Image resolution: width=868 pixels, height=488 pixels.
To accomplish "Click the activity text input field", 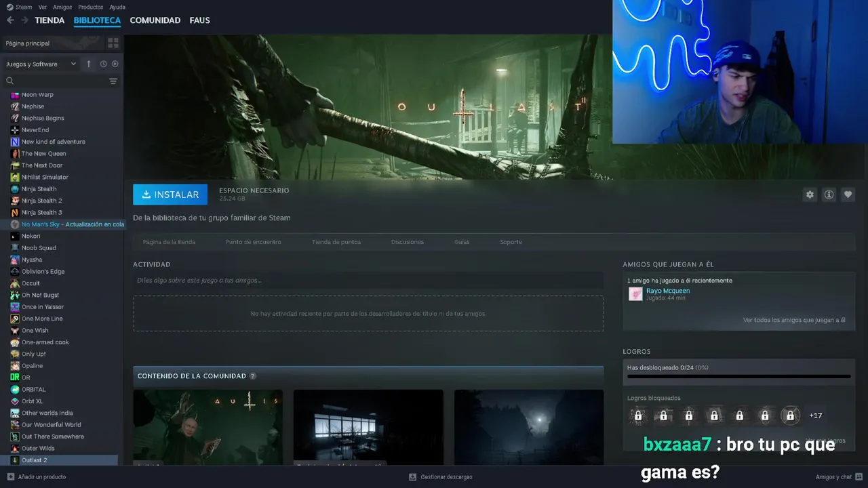I will click(x=368, y=280).
